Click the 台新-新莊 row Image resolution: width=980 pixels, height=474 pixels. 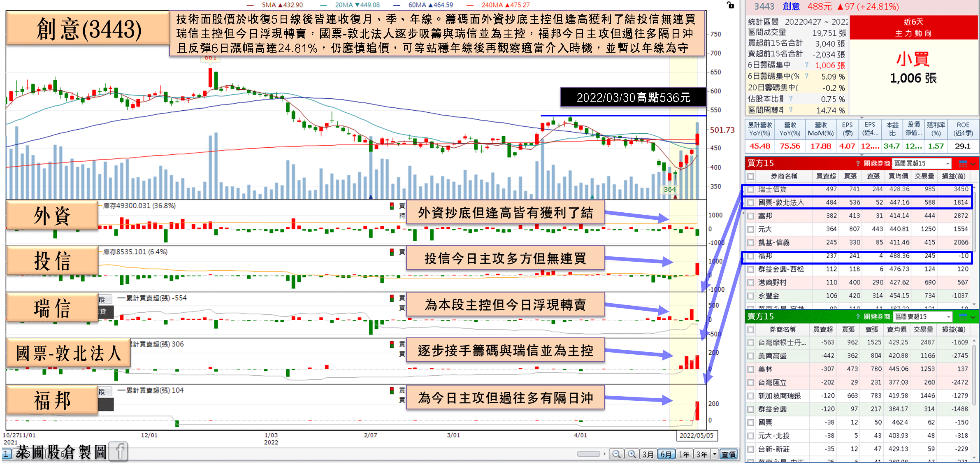pyautogui.click(x=859, y=449)
